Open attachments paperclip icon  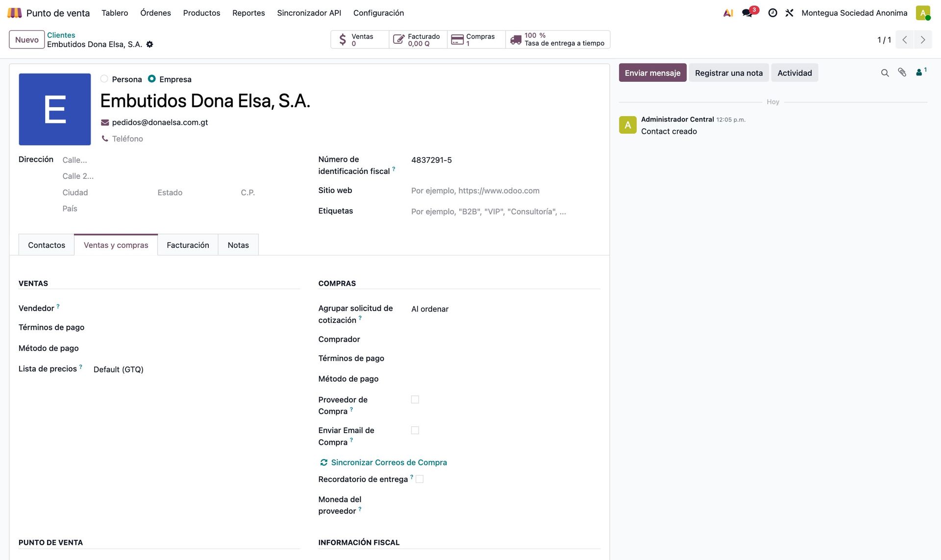pos(902,73)
